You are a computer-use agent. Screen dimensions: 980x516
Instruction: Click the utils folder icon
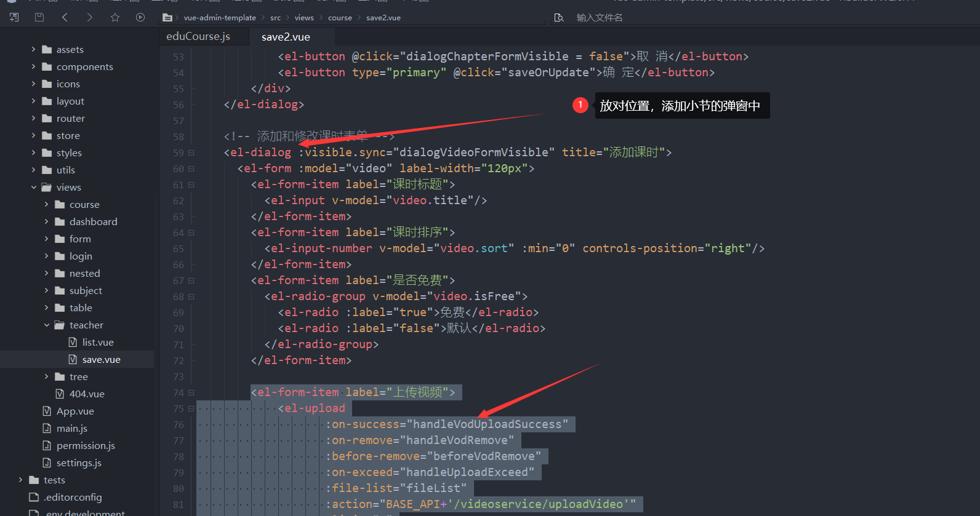click(47, 170)
